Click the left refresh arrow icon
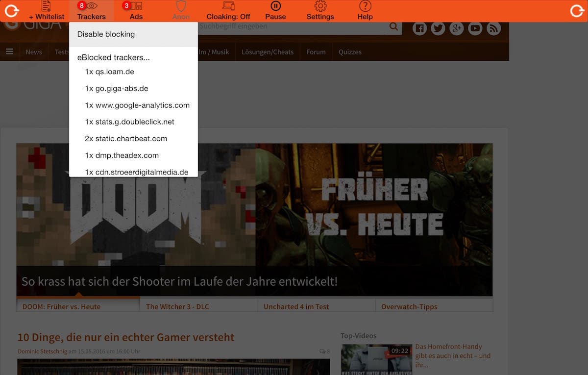 (x=11, y=11)
